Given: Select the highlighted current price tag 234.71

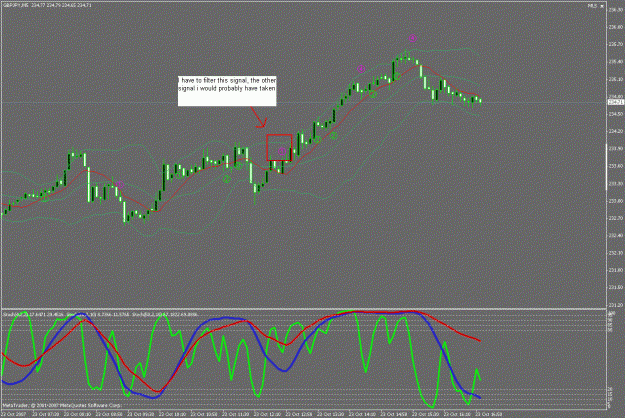Looking at the screenshot, I should pyautogui.click(x=615, y=102).
